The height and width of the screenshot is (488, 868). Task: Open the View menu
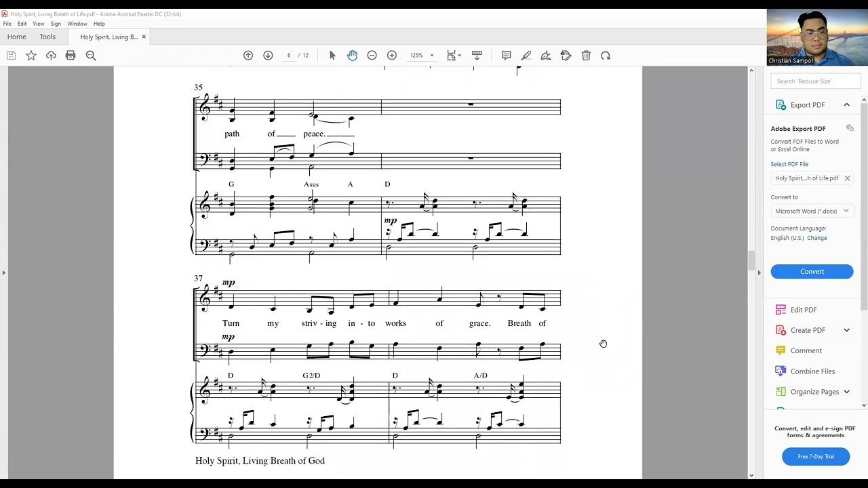pyautogui.click(x=39, y=24)
